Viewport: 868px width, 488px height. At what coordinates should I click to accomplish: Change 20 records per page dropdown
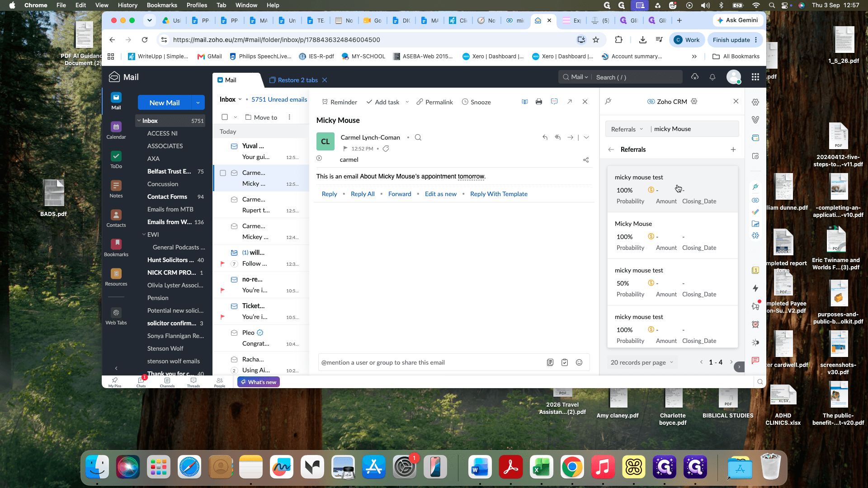[642, 362]
